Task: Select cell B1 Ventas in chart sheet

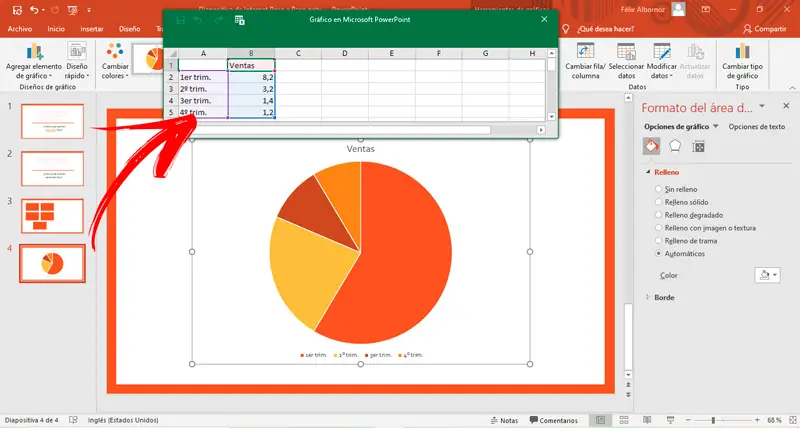Action: pos(252,65)
